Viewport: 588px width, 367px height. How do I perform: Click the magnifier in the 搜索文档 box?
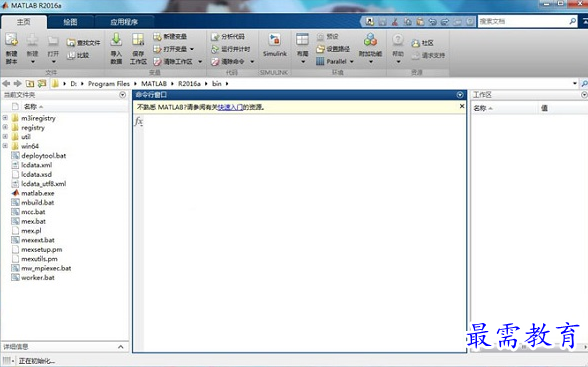(x=572, y=21)
